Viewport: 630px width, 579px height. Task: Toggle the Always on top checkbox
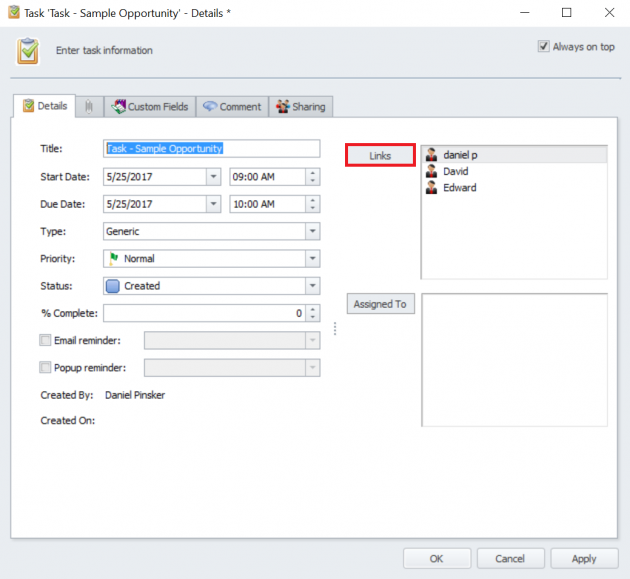tap(544, 47)
